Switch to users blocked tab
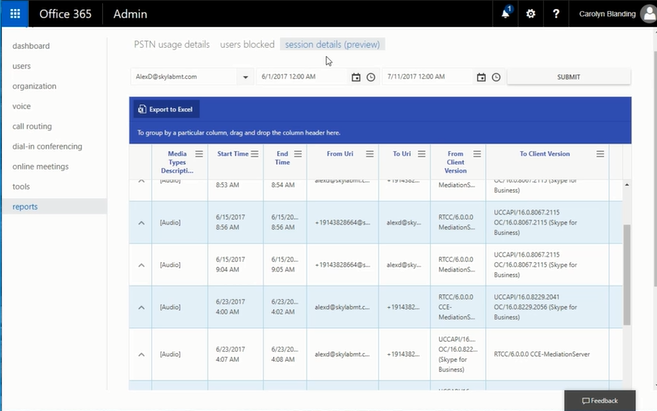Screen dimensions: 657x411 [246, 44]
